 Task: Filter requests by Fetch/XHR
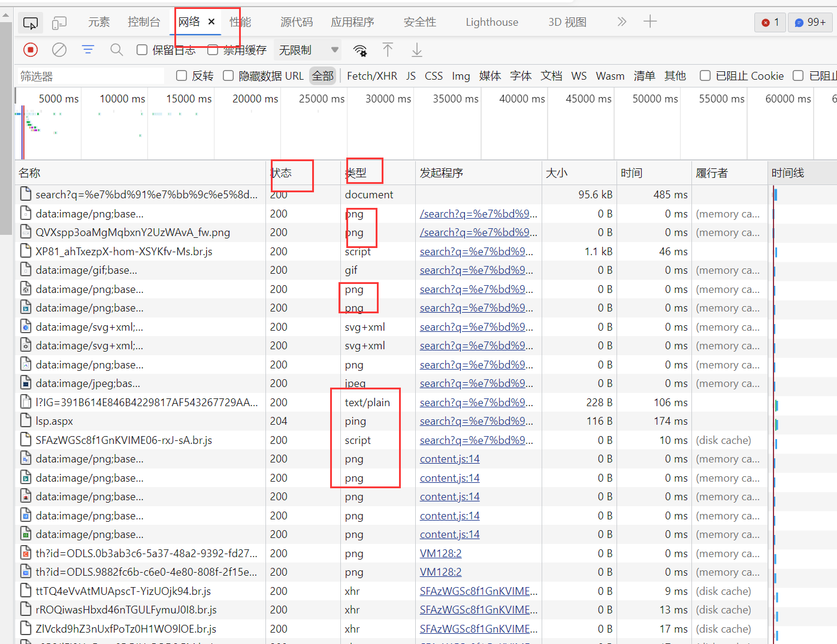[371, 76]
